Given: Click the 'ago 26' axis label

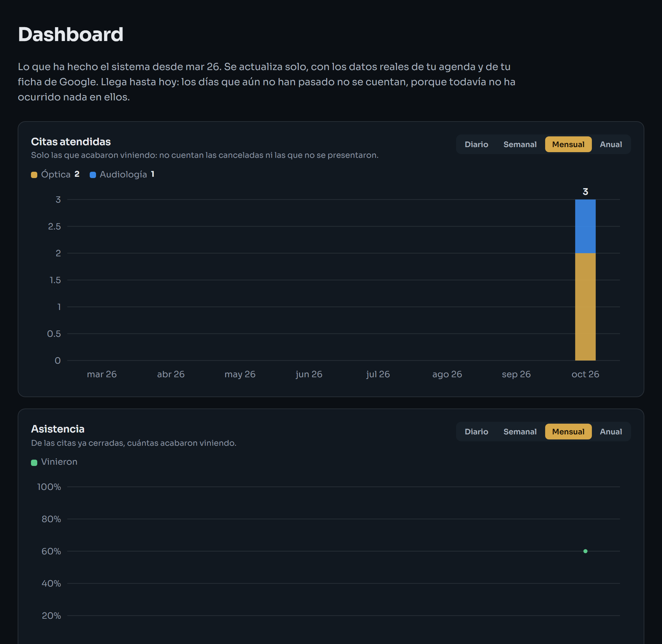Looking at the screenshot, I should pos(447,374).
